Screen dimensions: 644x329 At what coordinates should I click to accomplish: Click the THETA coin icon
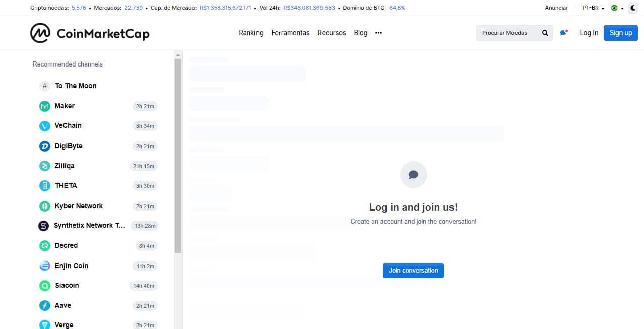pyautogui.click(x=45, y=186)
